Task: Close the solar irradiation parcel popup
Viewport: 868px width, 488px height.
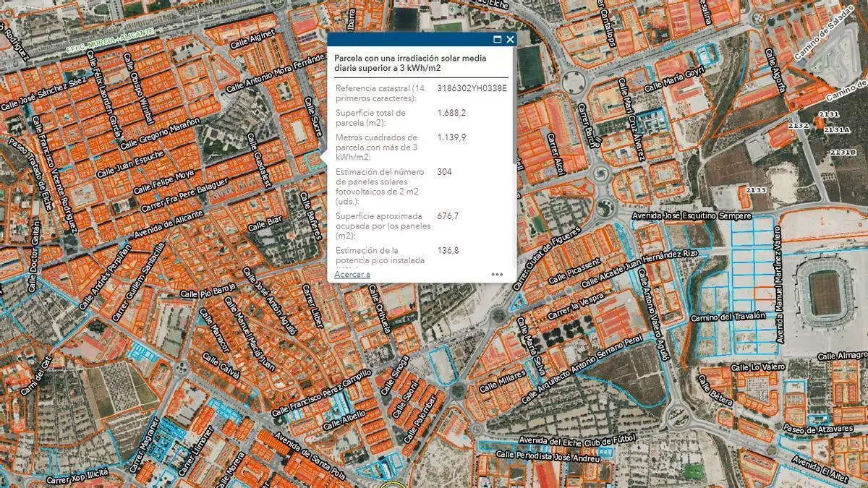Action: [x=510, y=40]
